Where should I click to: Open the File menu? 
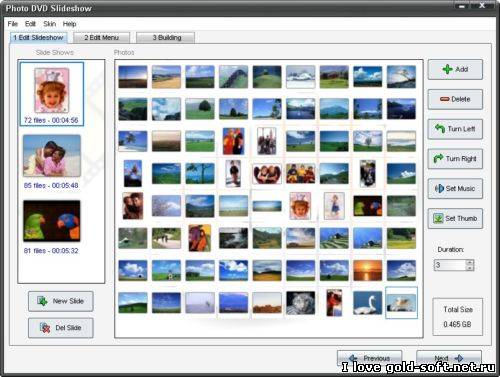13,24
